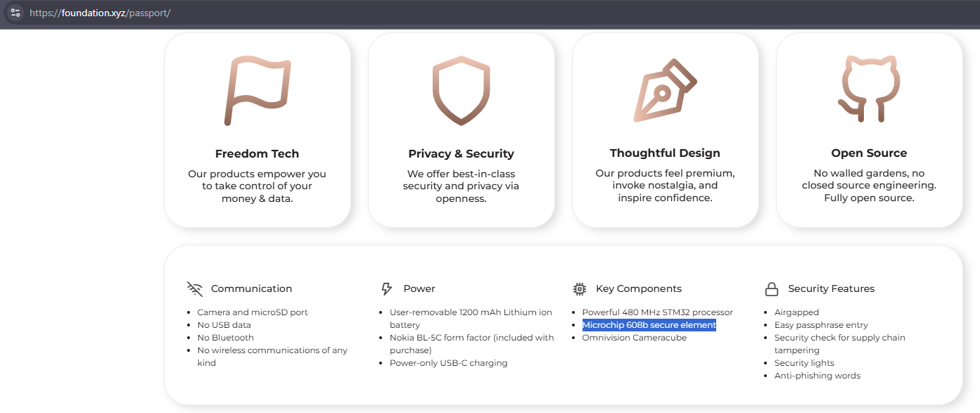
Task: Click the Anti-phishing words item
Action: coord(817,376)
